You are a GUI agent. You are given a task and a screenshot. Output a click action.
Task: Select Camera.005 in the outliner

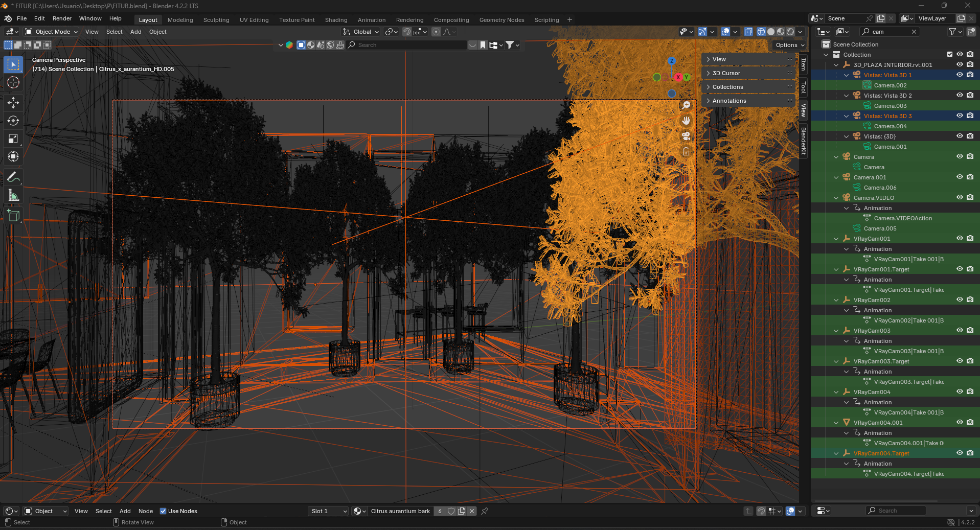[880, 228]
